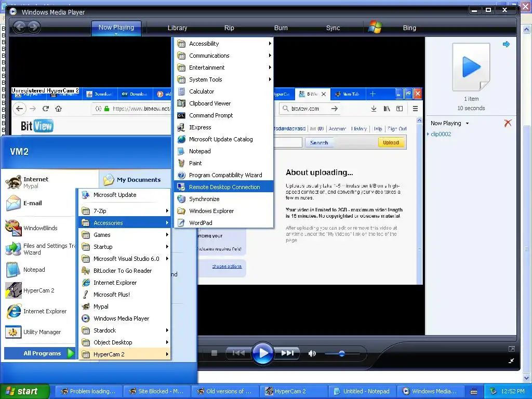Viewport: 532px width, 399px height.
Task: Open Clipboard Viewer
Action: point(224,103)
